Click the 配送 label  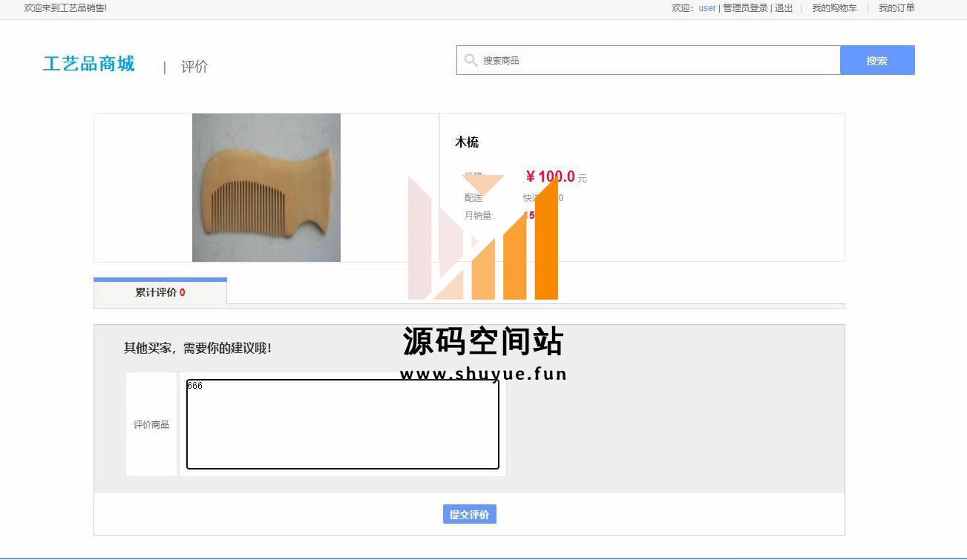(473, 198)
